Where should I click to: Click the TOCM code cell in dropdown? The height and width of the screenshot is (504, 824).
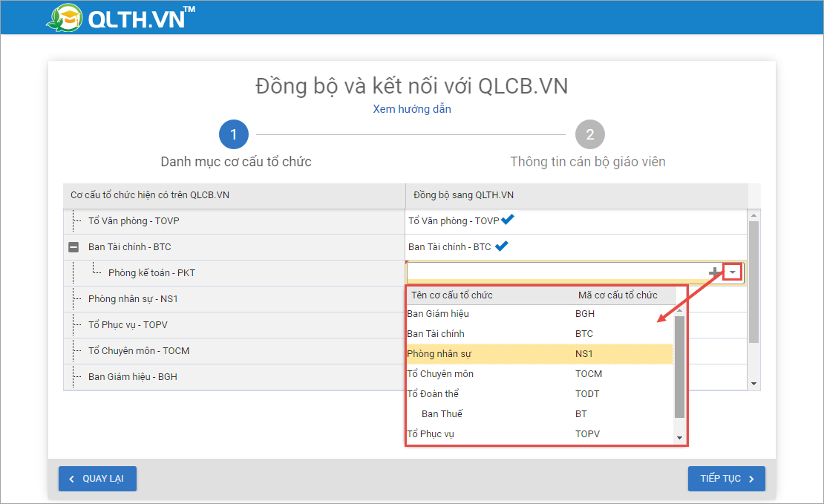point(589,373)
